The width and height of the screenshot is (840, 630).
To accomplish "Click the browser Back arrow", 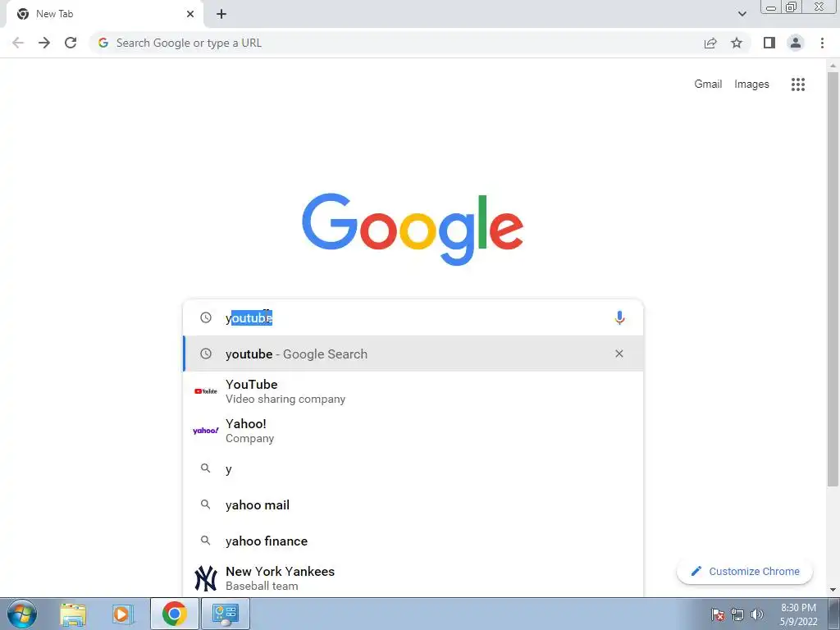I will (18, 43).
